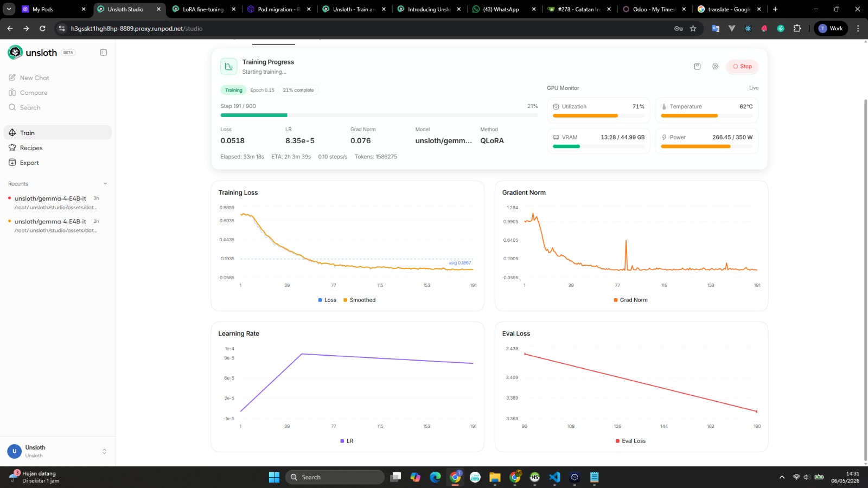Open training settings gear icon
The image size is (868, 488).
coord(715,66)
